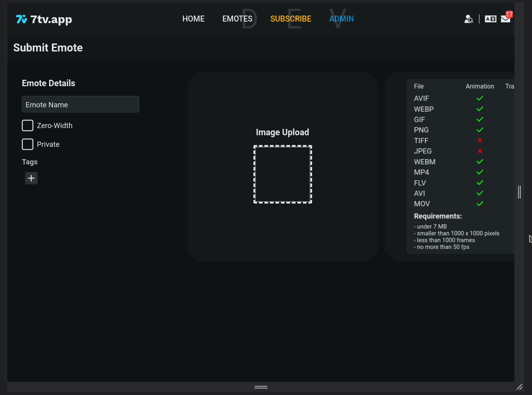Click the JPEG format label
Viewport: 532px width, 395px height.
pos(423,151)
